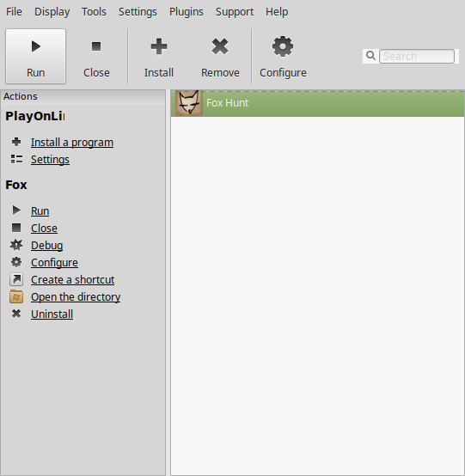Click the Configure gear icon in toolbar

(x=283, y=46)
